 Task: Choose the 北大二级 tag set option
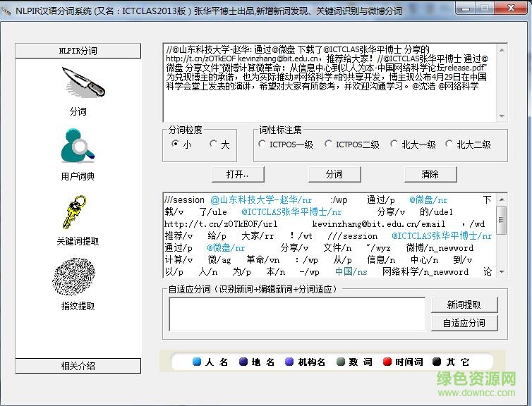449,144
